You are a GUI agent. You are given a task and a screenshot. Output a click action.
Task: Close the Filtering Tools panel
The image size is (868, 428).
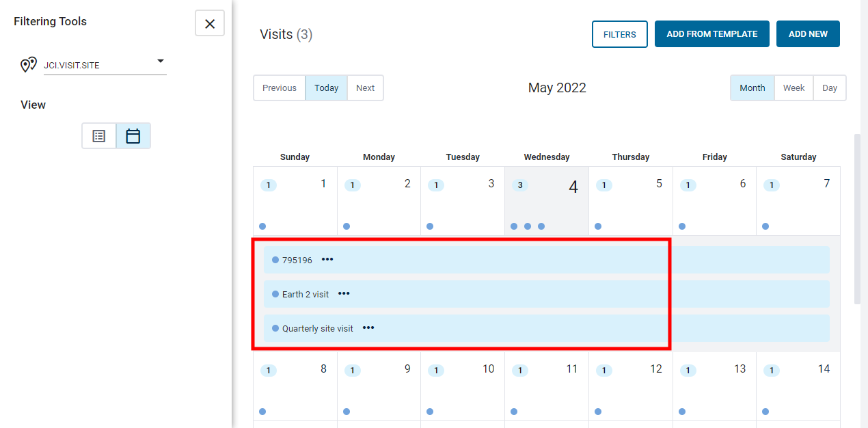tap(210, 23)
